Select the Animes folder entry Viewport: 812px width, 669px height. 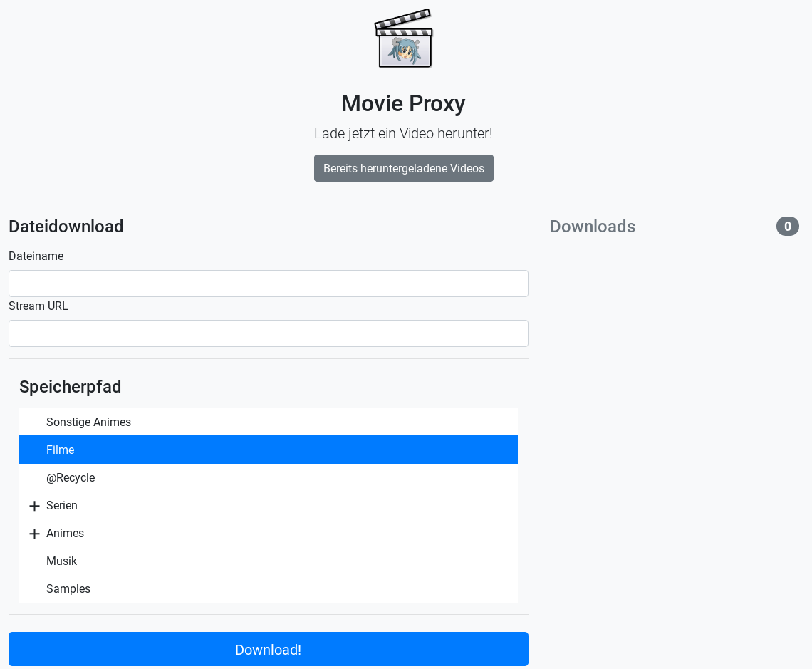coord(269,534)
